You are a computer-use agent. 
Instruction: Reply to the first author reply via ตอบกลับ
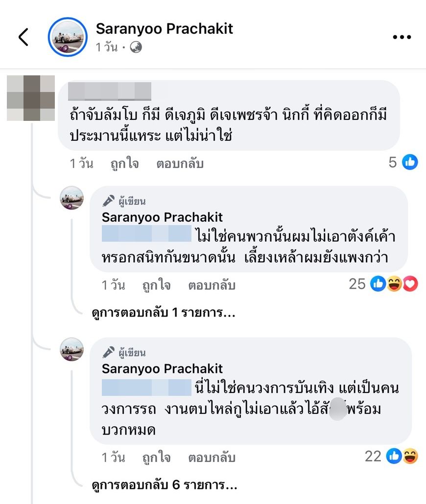point(212,285)
